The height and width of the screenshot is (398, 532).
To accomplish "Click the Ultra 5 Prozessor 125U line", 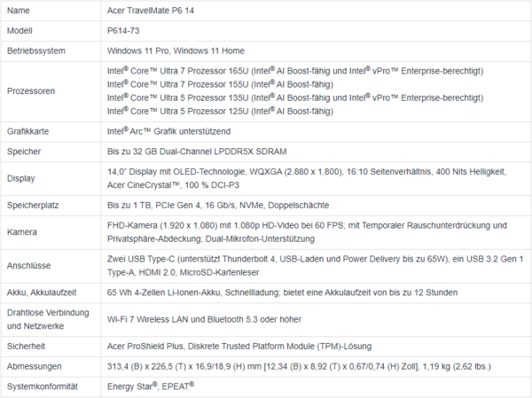I will pyautogui.click(x=220, y=112).
